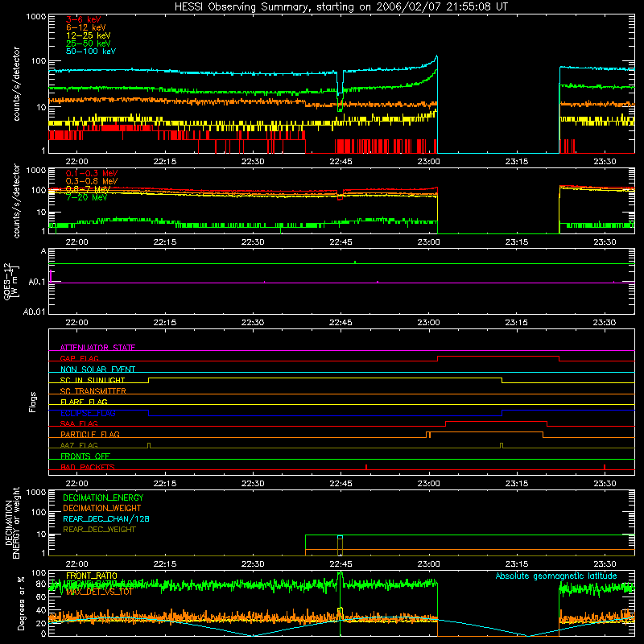644x644 pixels.
Task: Select the ATTENUATOR_STATE flag label
Action: [x=97, y=348]
